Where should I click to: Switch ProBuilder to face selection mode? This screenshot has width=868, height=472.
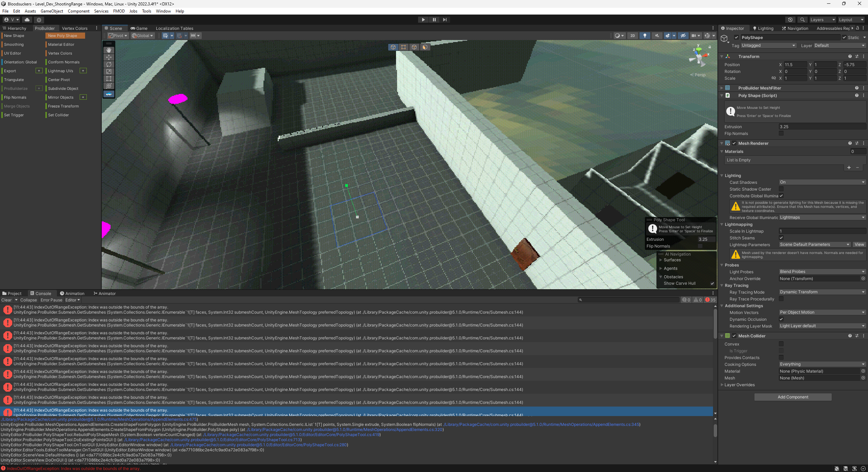425,47
